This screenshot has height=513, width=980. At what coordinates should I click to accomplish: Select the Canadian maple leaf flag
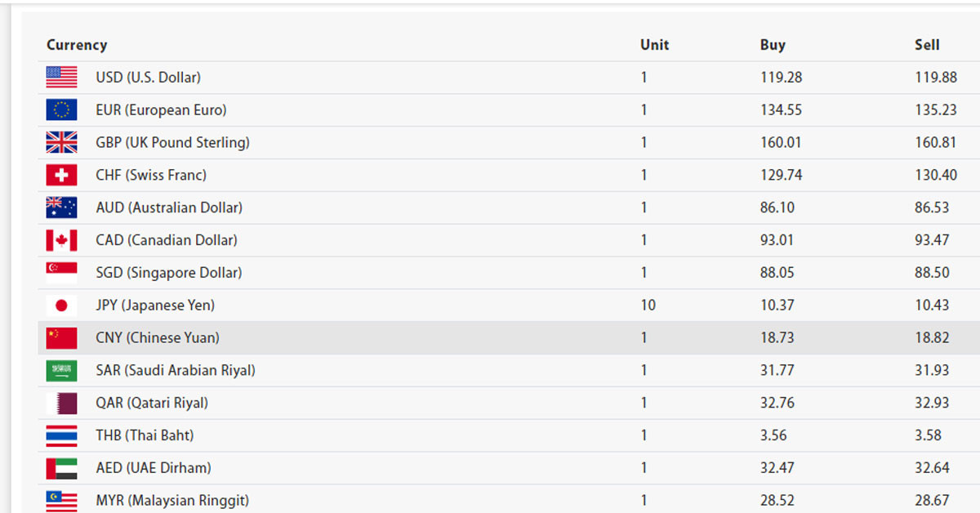pyautogui.click(x=61, y=240)
